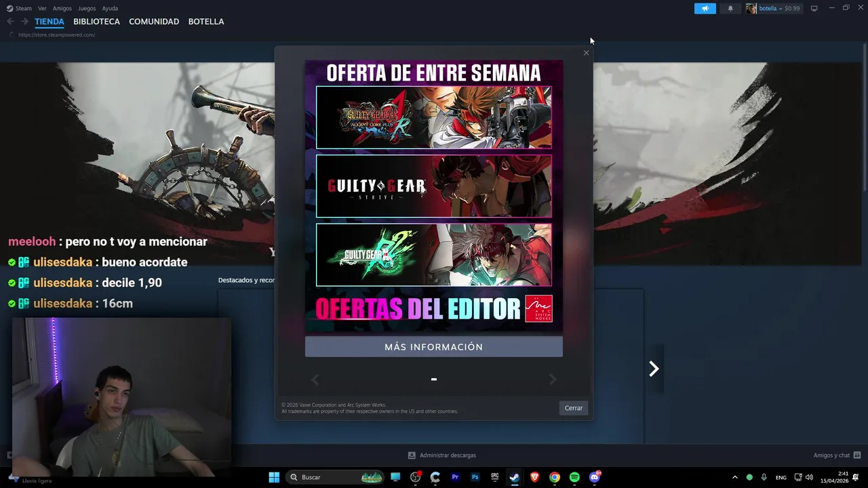Go to BIBLIOTECA tab

coord(96,22)
